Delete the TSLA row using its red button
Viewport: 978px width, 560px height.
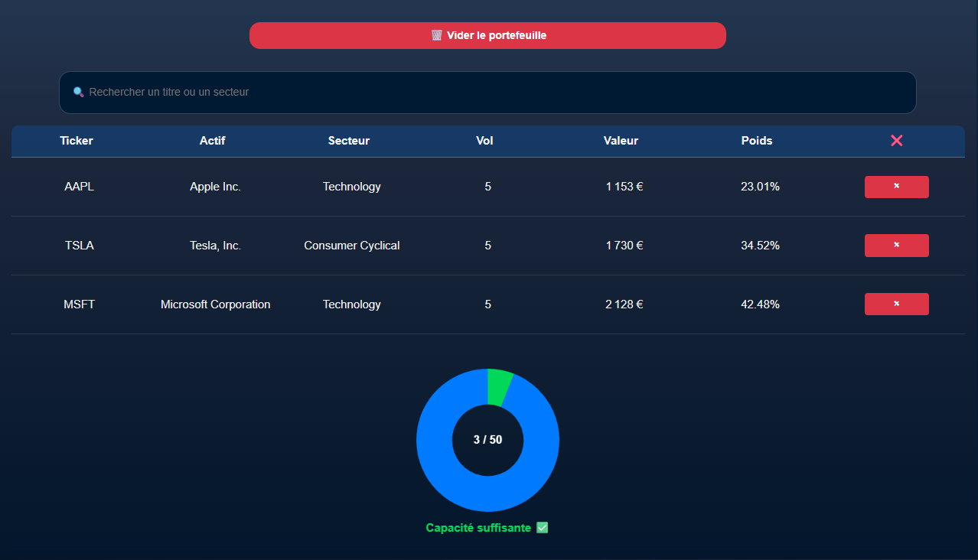tap(896, 246)
